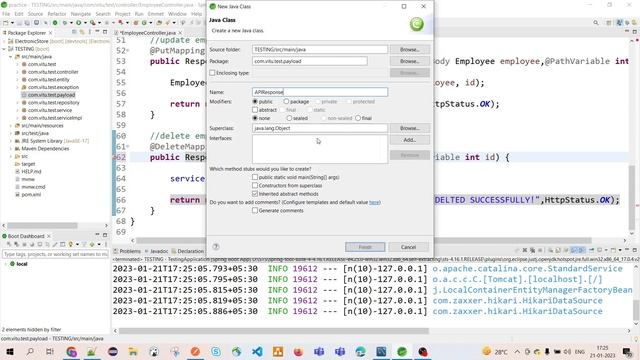Select the public modifier radio button
Viewport: 640px width, 360px height.
point(255,101)
